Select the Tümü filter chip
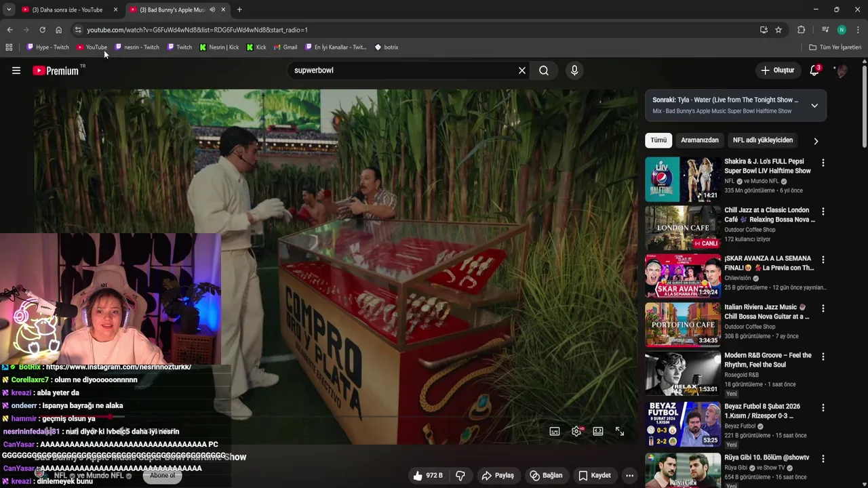Image resolution: width=868 pixels, height=488 pixels. [658, 140]
